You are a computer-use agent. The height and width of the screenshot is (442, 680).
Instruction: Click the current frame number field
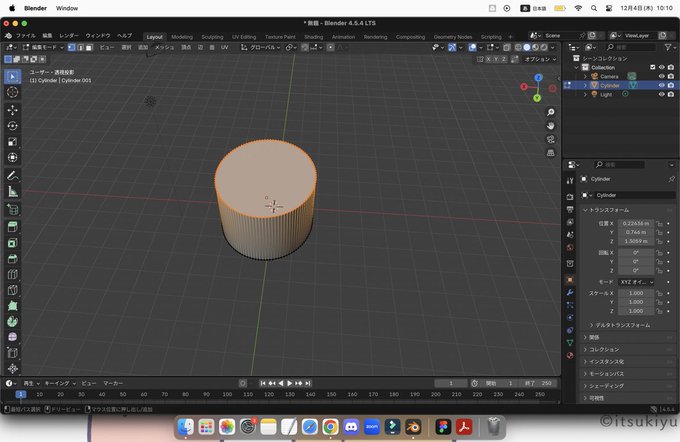[x=451, y=383]
